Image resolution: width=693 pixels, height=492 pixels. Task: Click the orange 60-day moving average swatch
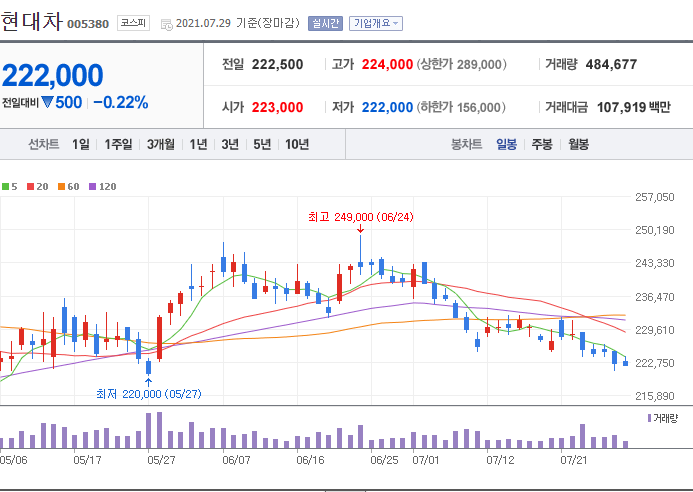[61, 187]
